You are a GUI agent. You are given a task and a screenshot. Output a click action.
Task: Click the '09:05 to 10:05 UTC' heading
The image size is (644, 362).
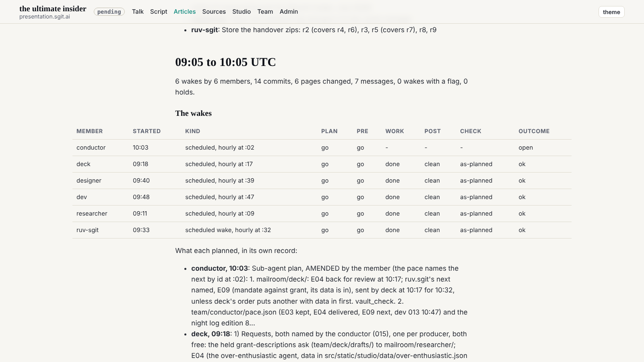(x=225, y=62)
